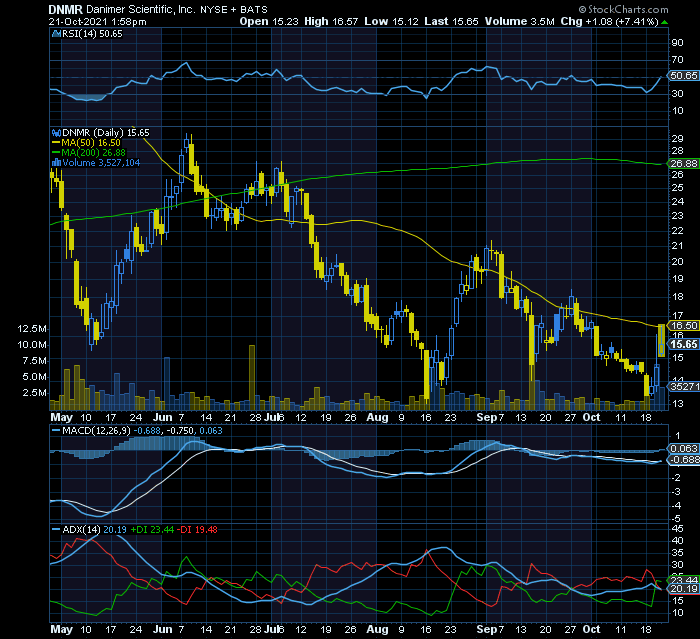This screenshot has height=639, width=700.
Task: Click the High 16.57 value
Action: (x=331, y=21)
